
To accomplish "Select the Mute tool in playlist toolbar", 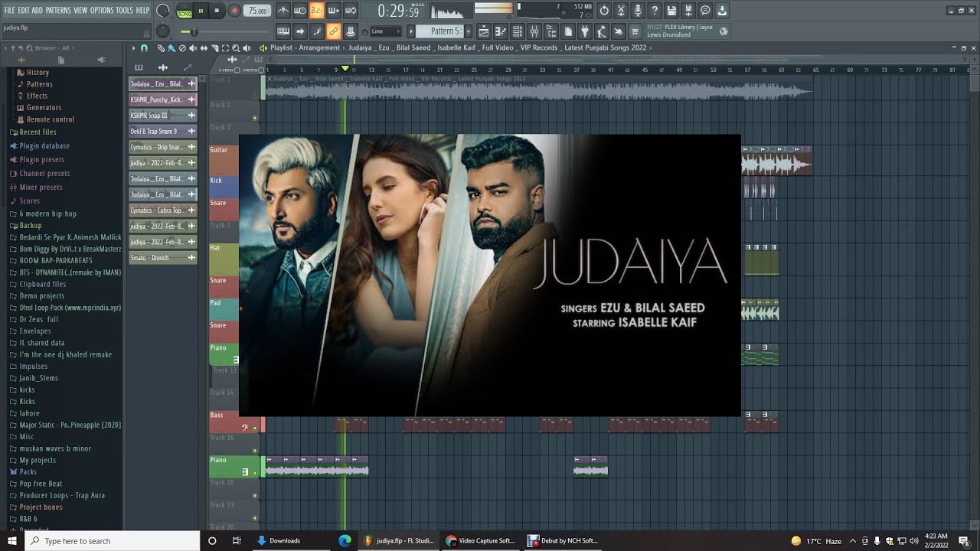I will click(193, 47).
